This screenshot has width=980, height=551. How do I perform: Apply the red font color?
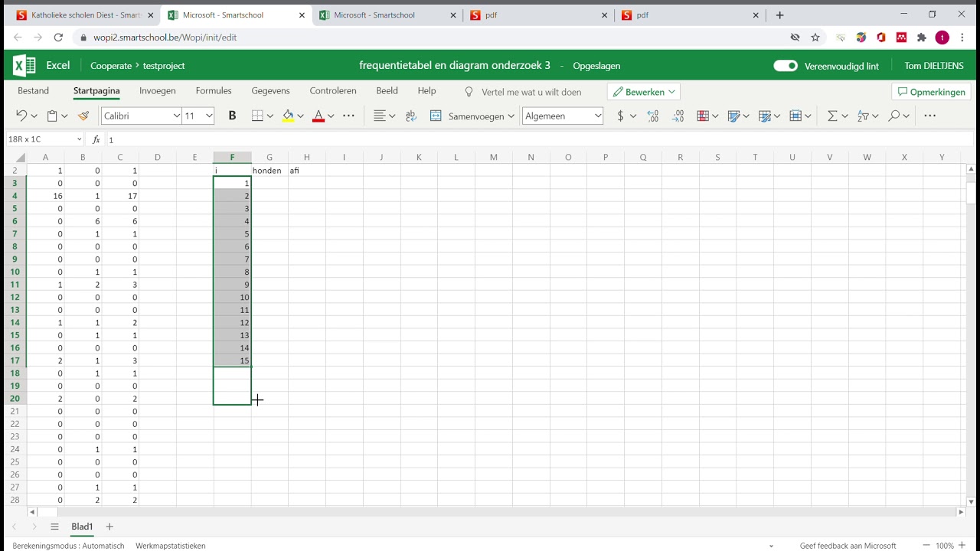pyautogui.click(x=318, y=116)
